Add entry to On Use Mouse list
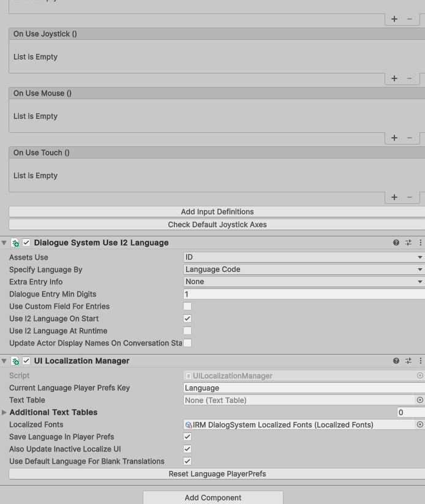 [394, 138]
